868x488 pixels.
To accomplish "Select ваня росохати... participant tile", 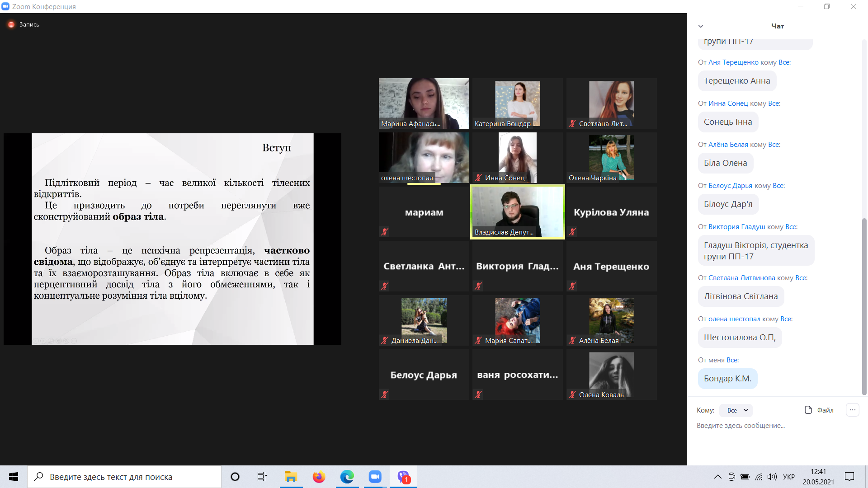I will [x=518, y=375].
